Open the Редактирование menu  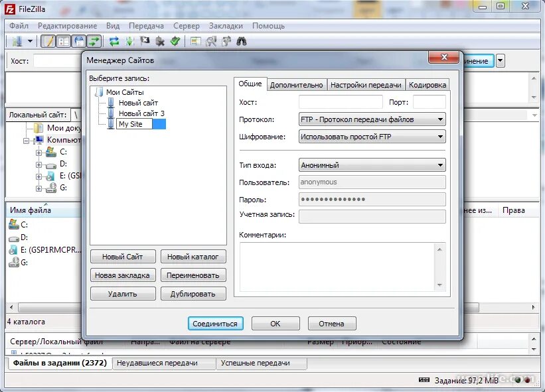(x=68, y=26)
